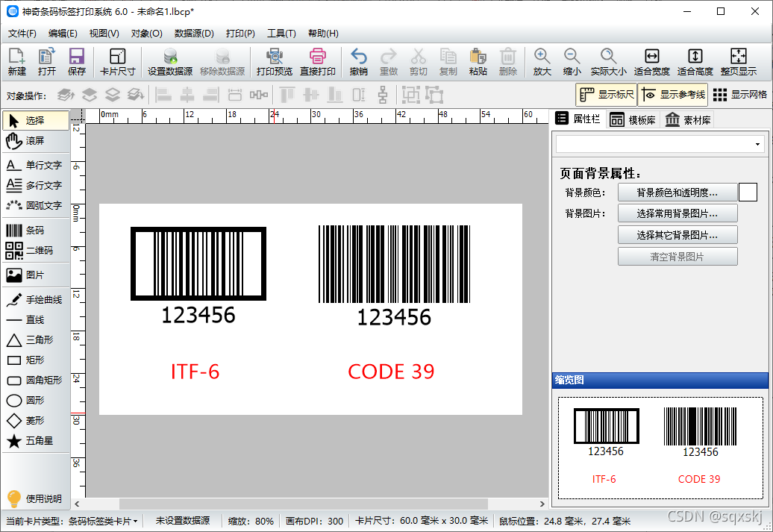This screenshot has width=773, height=532.
Task: Click the 撤销 undo icon
Action: [x=358, y=62]
